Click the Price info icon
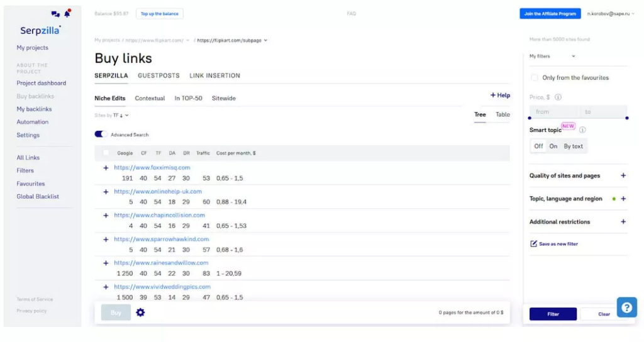Screen dimensions: 644x342 point(558,97)
